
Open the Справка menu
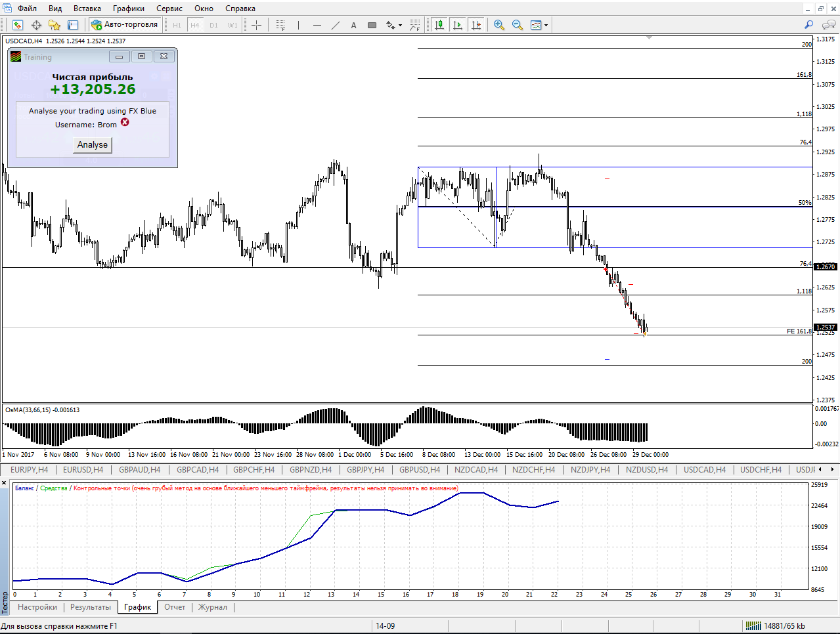[x=240, y=9]
